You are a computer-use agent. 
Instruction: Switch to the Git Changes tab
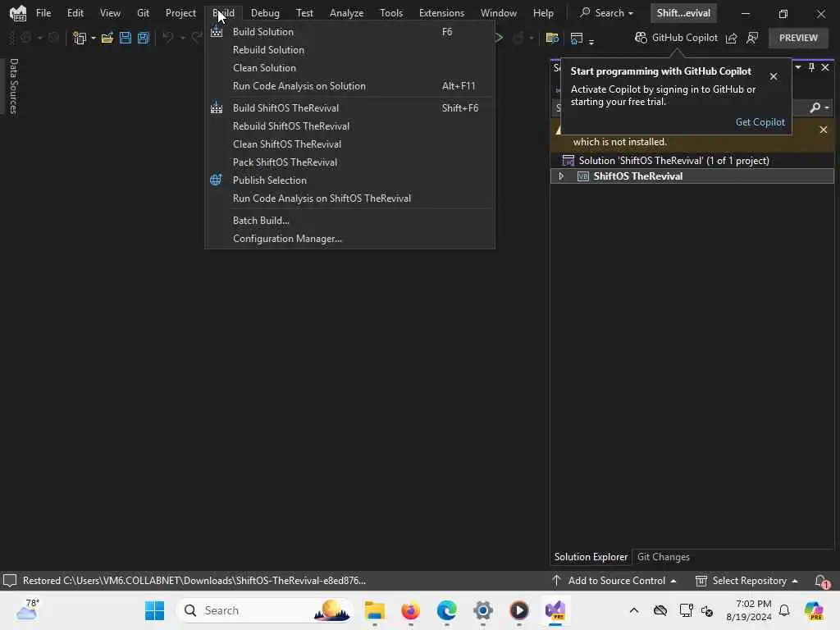[663, 557]
